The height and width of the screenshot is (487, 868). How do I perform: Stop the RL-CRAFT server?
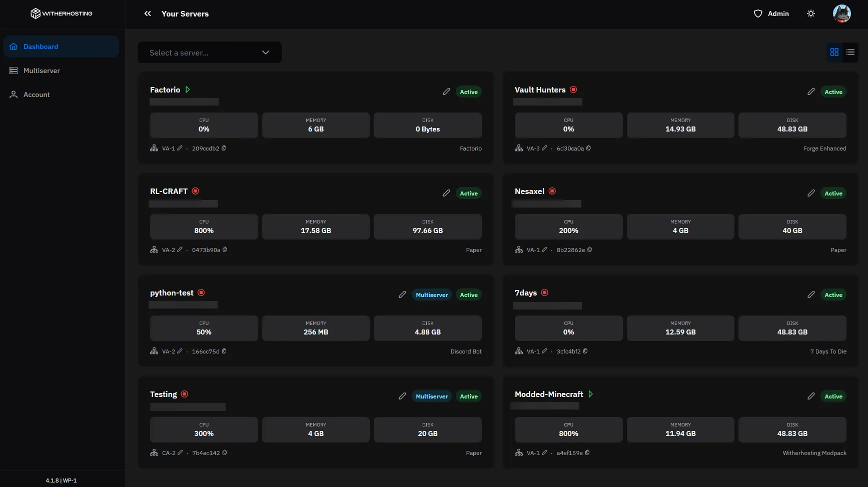pos(196,191)
